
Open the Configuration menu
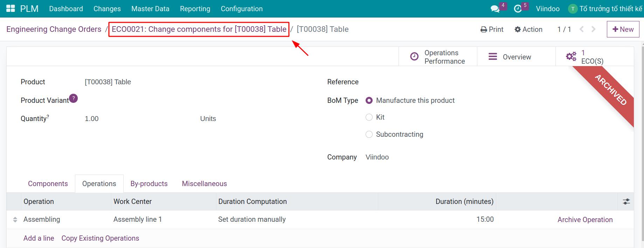pos(242,9)
